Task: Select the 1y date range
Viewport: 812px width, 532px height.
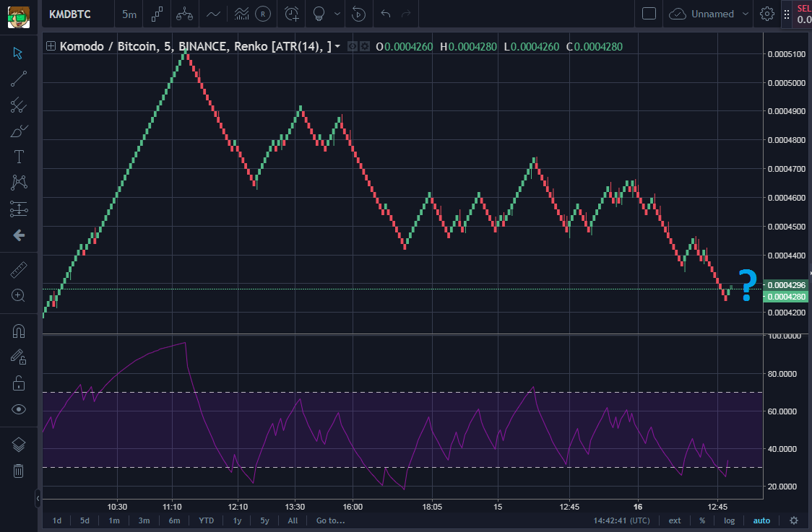Action: (x=237, y=520)
